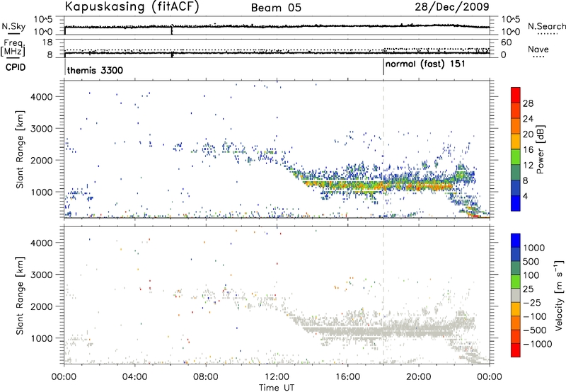Screen dimensions: 566x392
Task: Click the Time UT axis label
Action: pos(277,388)
